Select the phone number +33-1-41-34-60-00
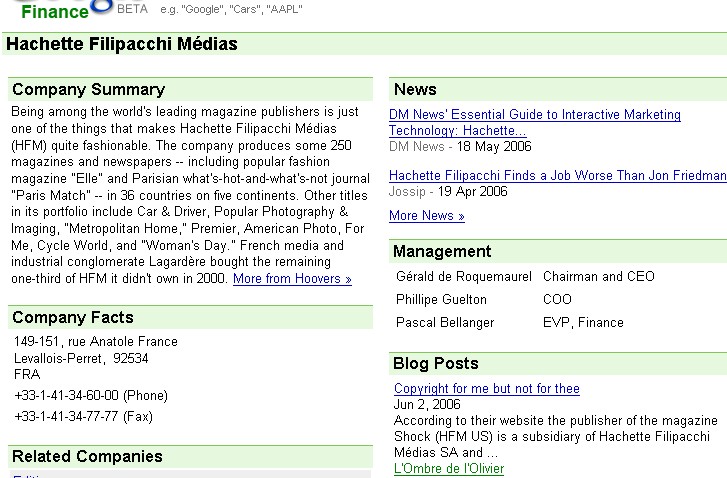The width and height of the screenshot is (727, 478). [91, 395]
